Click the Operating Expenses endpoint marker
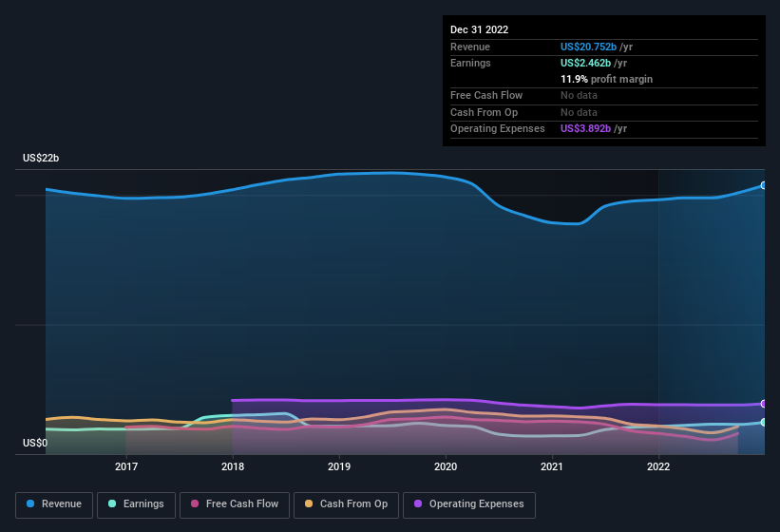The image size is (780, 532). [x=764, y=404]
